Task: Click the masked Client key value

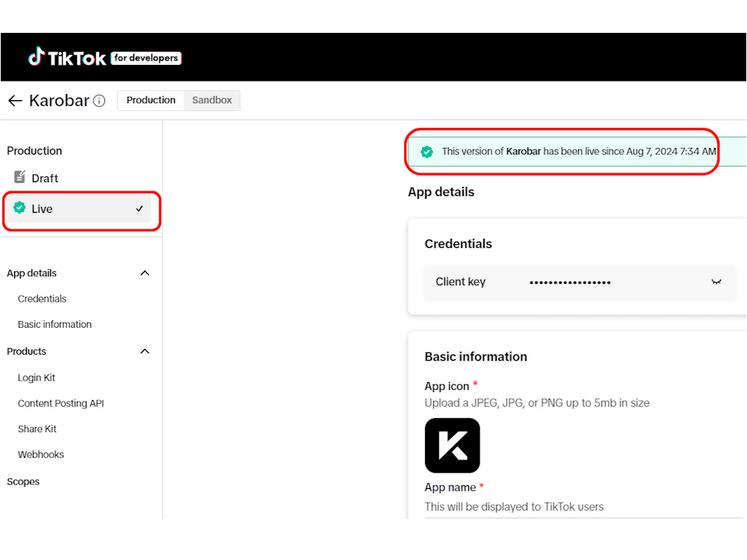Action: pos(570,282)
